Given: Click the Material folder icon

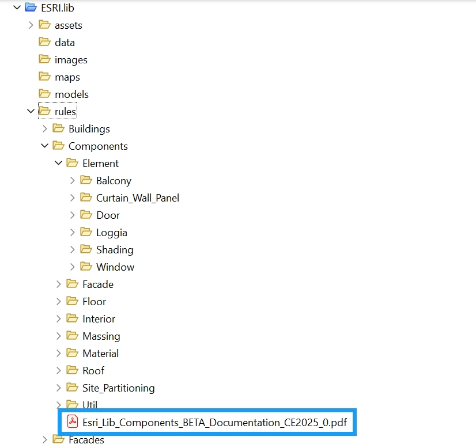Looking at the screenshot, I should tap(73, 353).
